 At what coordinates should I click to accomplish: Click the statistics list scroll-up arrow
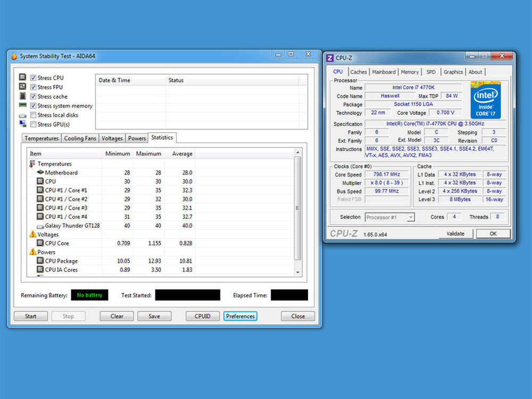tap(298, 153)
